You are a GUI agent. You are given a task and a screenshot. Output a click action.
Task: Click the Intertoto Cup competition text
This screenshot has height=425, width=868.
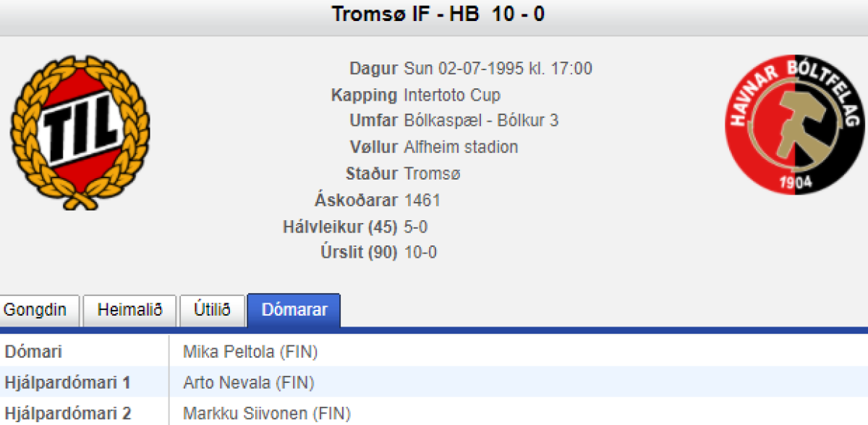click(451, 95)
